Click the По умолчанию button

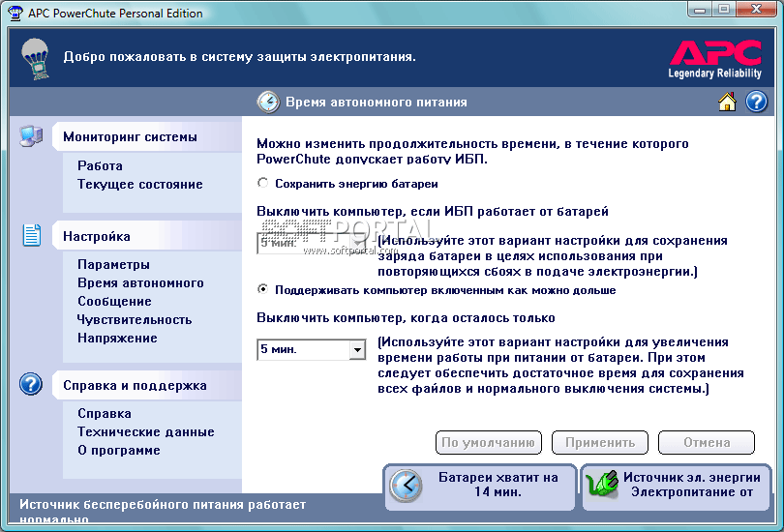(489, 443)
